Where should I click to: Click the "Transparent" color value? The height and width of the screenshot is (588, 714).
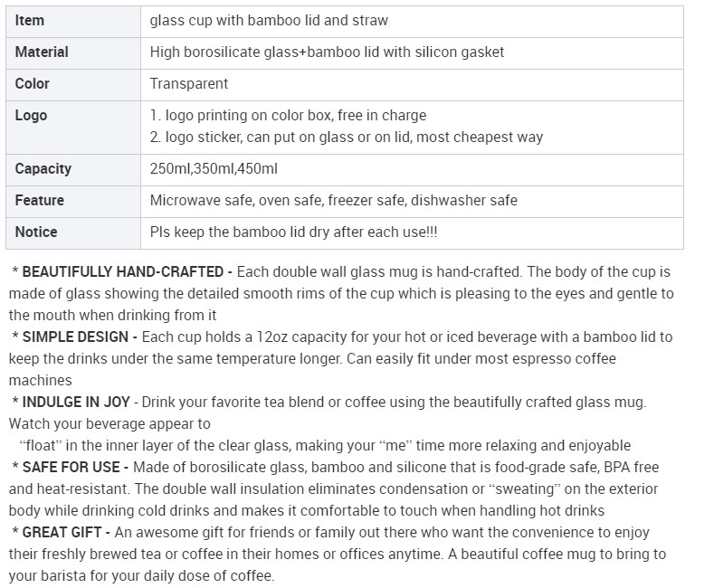click(x=189, y=84)
